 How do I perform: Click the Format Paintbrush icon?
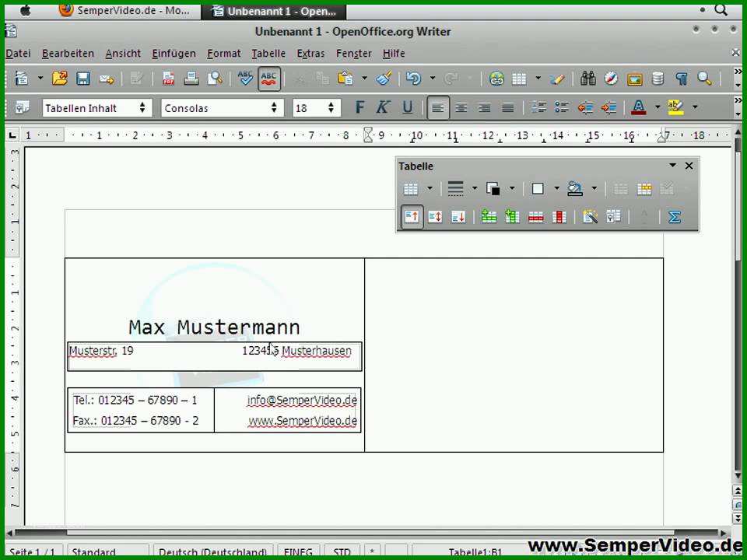click(384, 78)
